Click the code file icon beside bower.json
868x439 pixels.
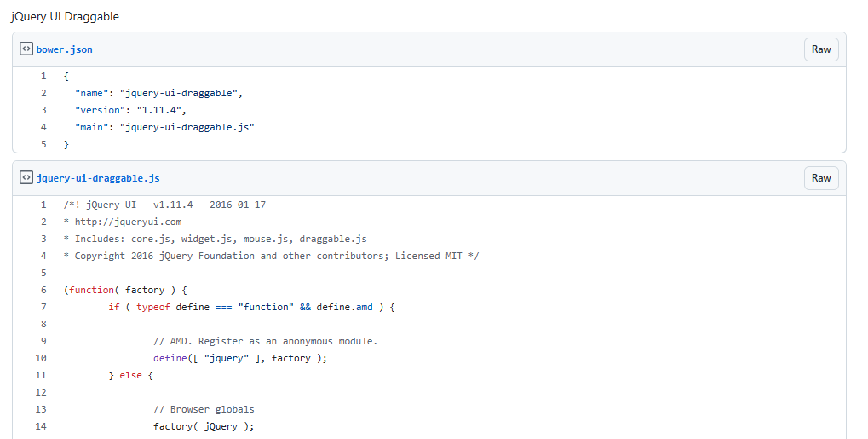tap(26, 49)
